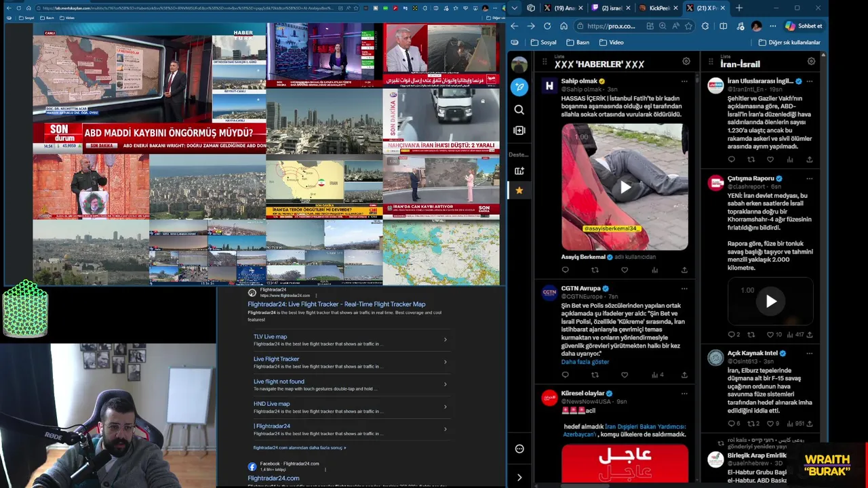868x488 pixels.
Task: Repost the CGTN Avrupa post
Action: (595, 375)
